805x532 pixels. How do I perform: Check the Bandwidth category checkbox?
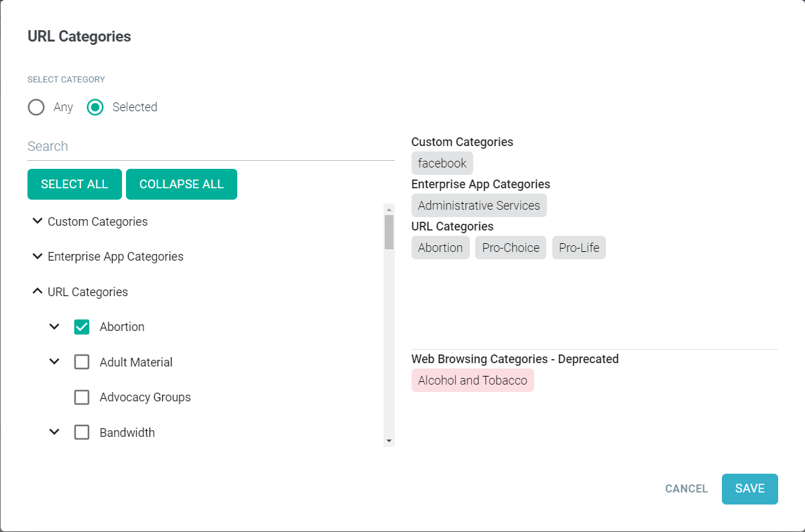click(82, 432)
